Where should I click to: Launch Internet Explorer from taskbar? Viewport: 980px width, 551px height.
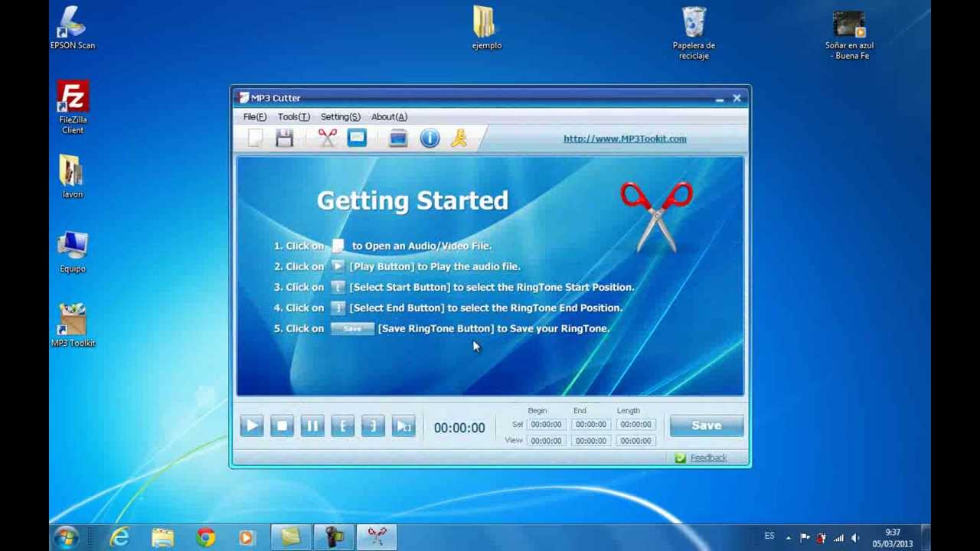click(x=120, y=538)
